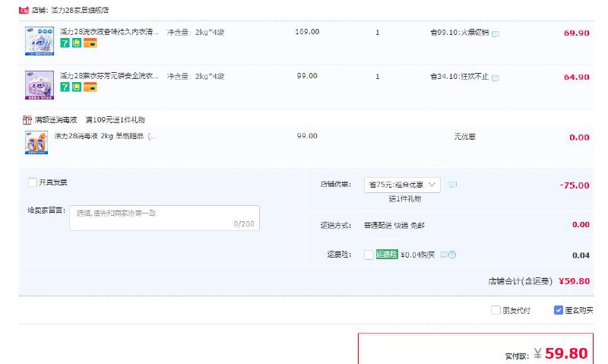Click 无优惠 text in gift row
608x364 pixels.
tap(464, 137)
